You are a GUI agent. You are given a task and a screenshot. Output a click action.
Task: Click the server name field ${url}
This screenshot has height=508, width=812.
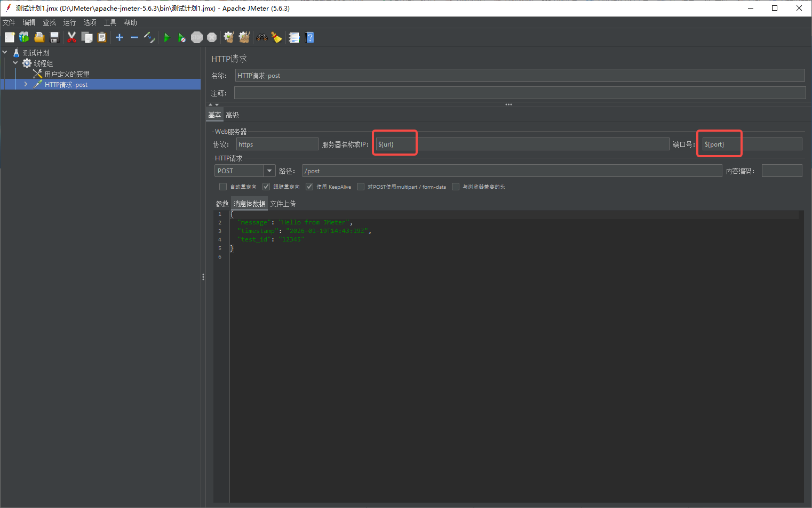[x=522, y=144]
